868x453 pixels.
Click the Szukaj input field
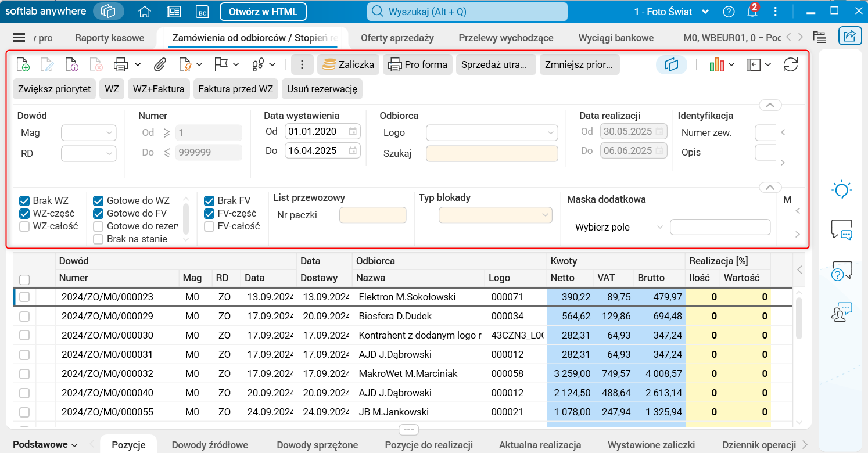[492, 153]
